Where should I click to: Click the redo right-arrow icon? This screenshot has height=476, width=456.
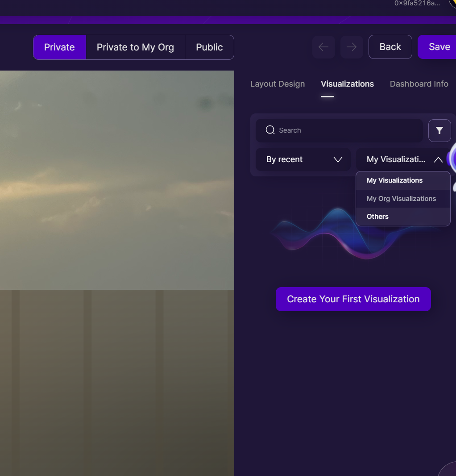click(352, 47)
